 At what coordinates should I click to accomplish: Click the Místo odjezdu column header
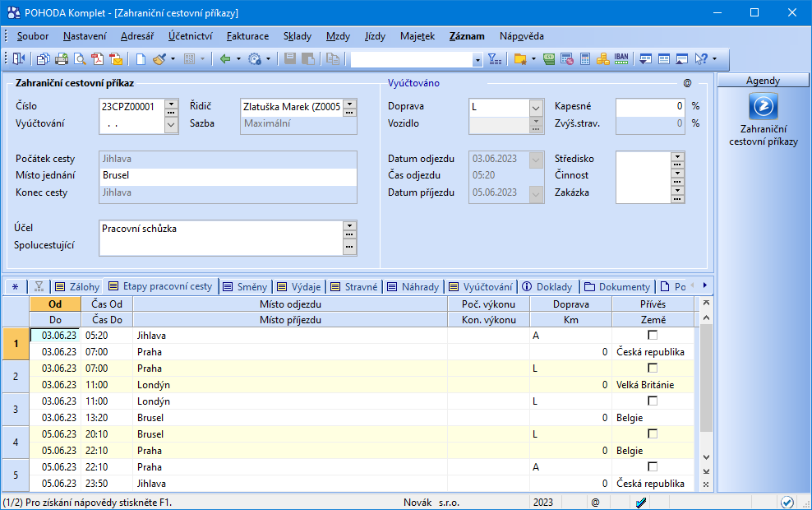(290, 304)
